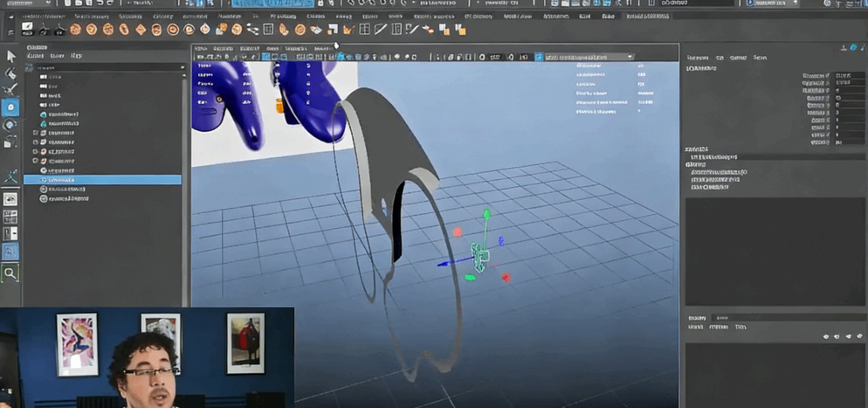This screenshot has width=868, height=408.
Task: Expand the first collapsed group in the Outliner
Action: pos(36,133)
